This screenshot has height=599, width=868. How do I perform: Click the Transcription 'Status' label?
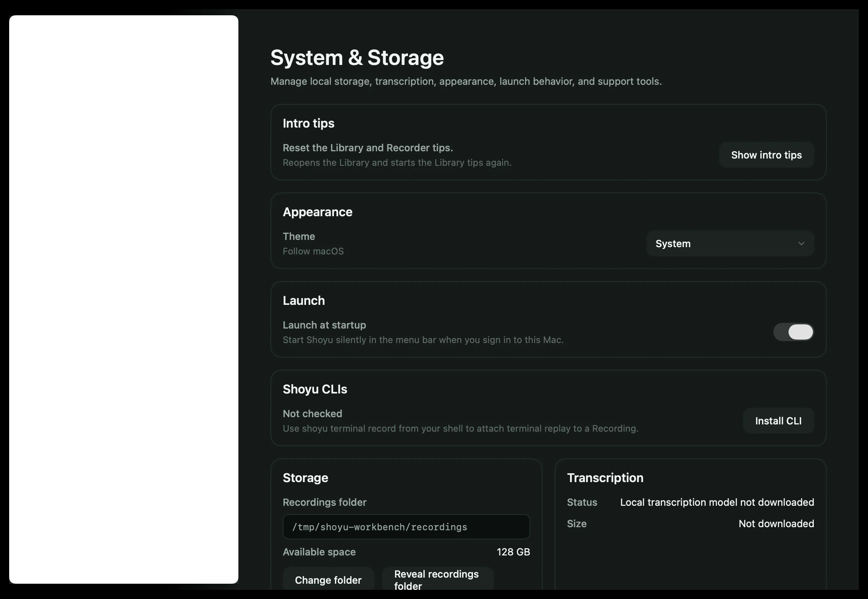click(x=582, y=502)
